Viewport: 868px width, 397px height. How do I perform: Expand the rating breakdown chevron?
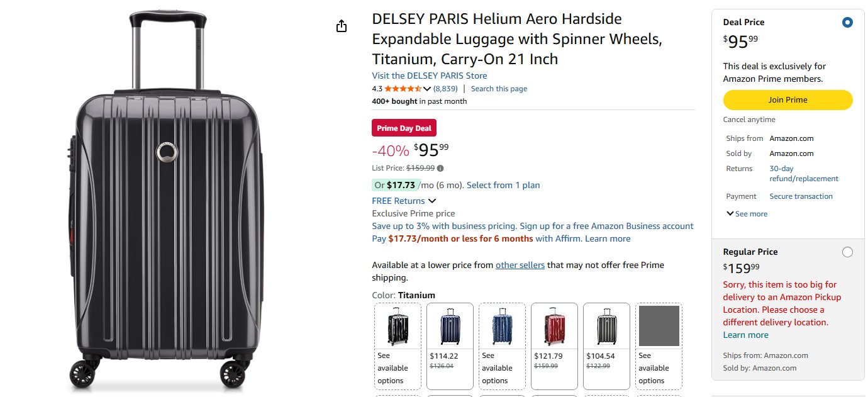click(427, 89)
